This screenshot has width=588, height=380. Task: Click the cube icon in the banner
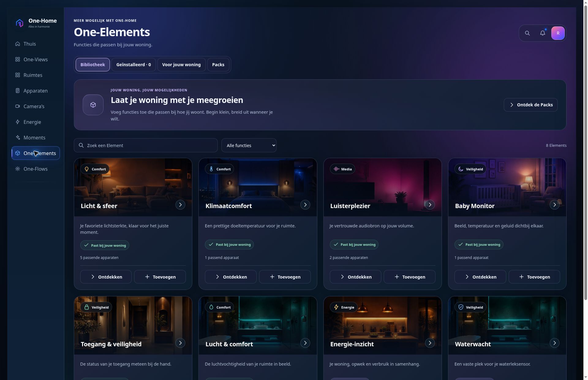pyautogui.click(x=93, y=105)
